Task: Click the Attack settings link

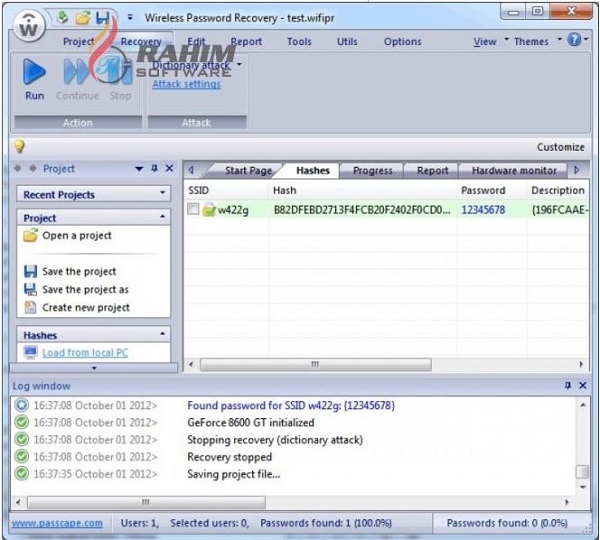Action: [x=186, y=84]
